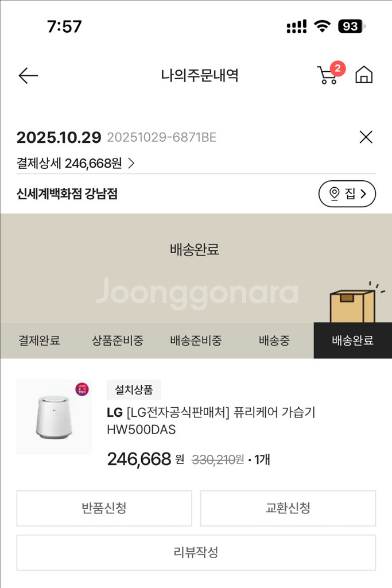Navigate back using the left arrow icon
Image resolution: width=392 pixels, height=588 pixels.
pos(26,75)
